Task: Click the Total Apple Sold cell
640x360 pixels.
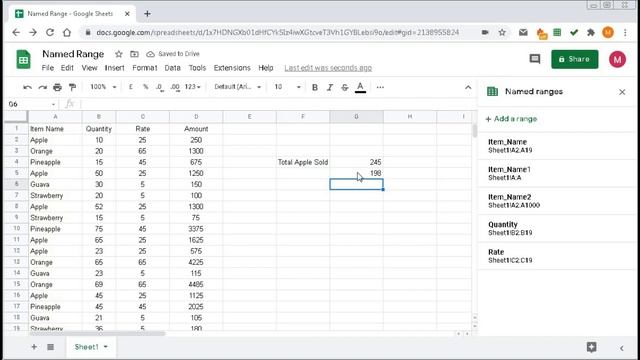Action: (303, 162)
